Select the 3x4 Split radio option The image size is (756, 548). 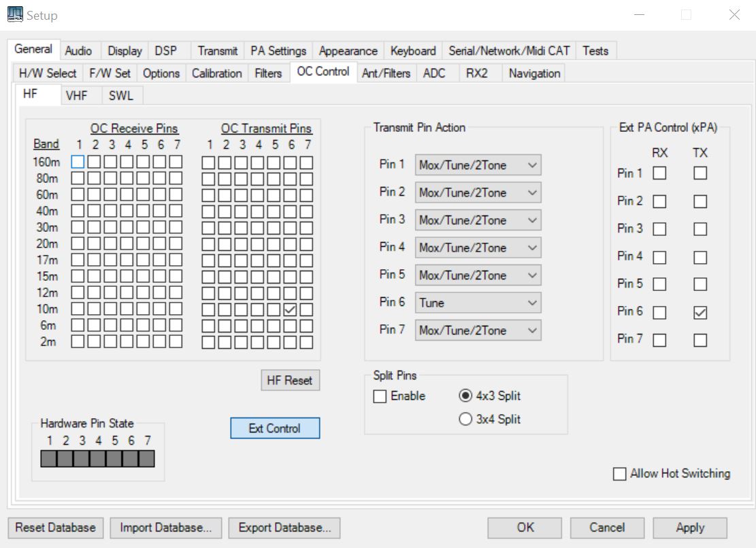pos(465,419)
